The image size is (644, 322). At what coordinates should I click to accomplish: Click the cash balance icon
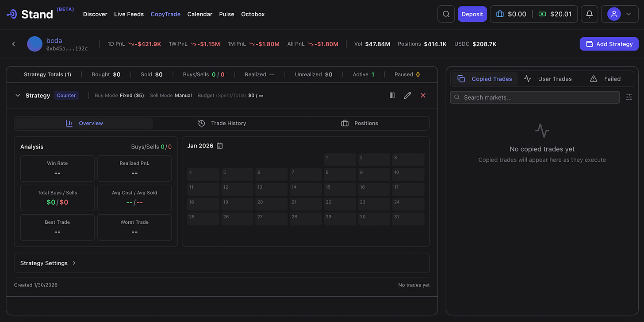[x=542, y=14]
